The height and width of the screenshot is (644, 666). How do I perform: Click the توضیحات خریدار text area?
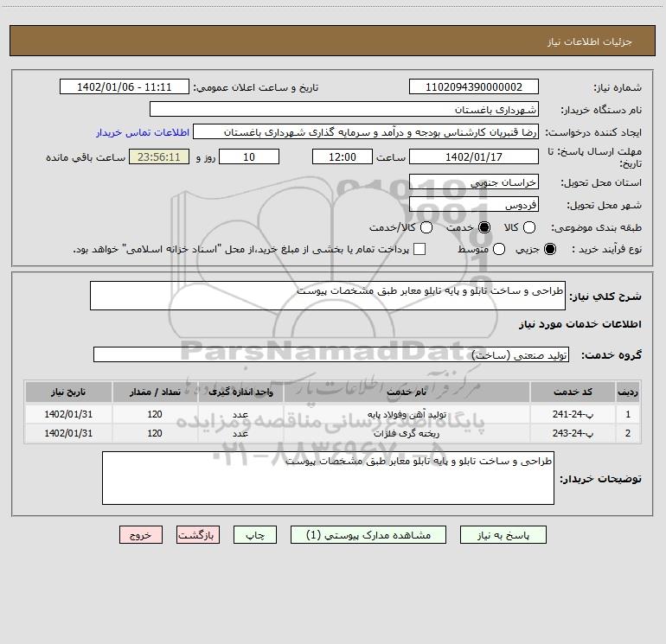pos(328,478)
